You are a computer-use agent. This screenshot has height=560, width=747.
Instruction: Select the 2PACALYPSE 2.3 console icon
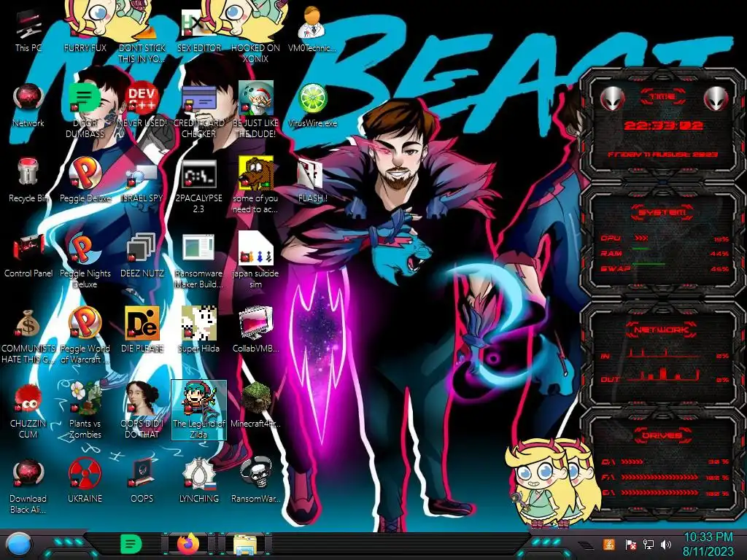pyautogui.click(x=198, y=186)
